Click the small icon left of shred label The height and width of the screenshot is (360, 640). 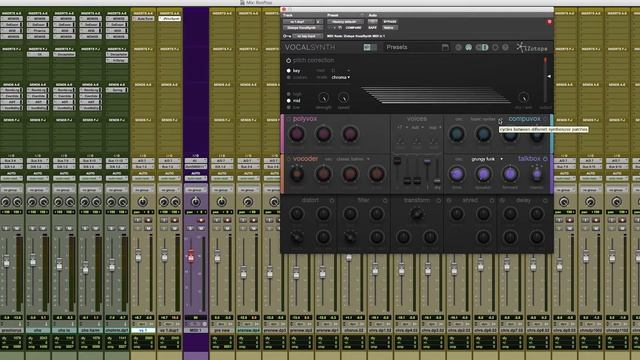pos(449,201)
